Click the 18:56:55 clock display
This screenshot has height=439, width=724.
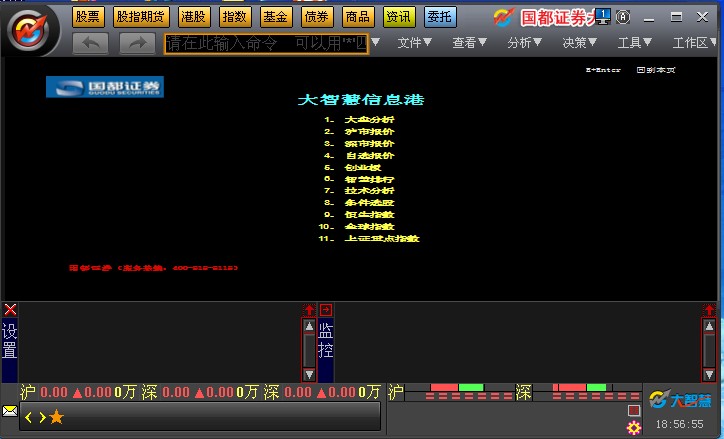[x=680, y=424]
